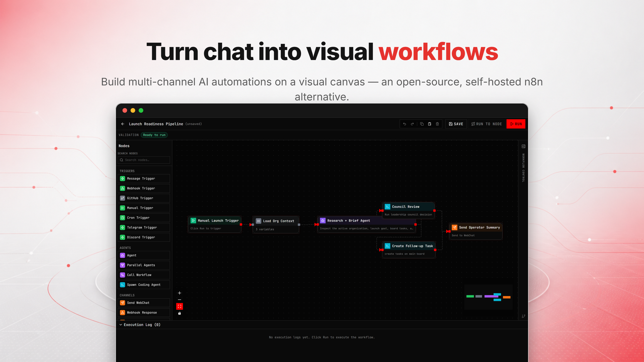Screen dimensions: 644x362
Task: Expand the Workflow Control side panel icon
Action: pos(523,146)
